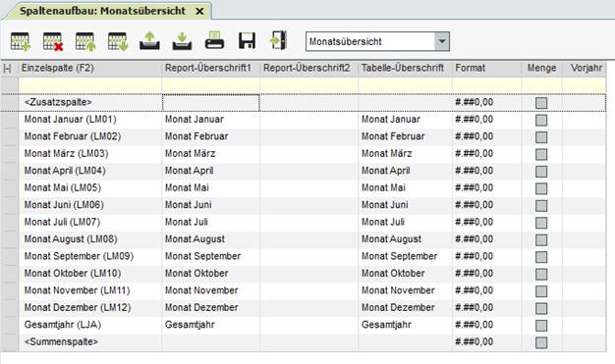Click the print icon in toolbar

point(214,40)
